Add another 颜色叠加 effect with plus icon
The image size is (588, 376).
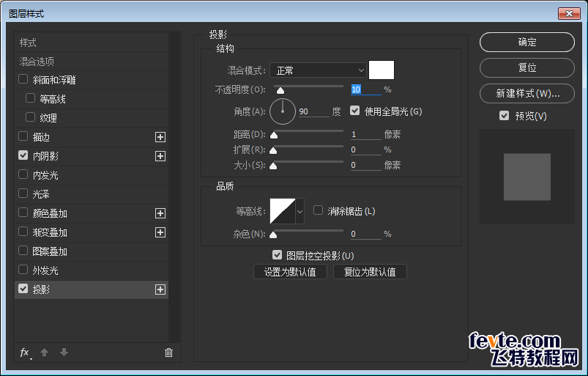tap(160, 213)
